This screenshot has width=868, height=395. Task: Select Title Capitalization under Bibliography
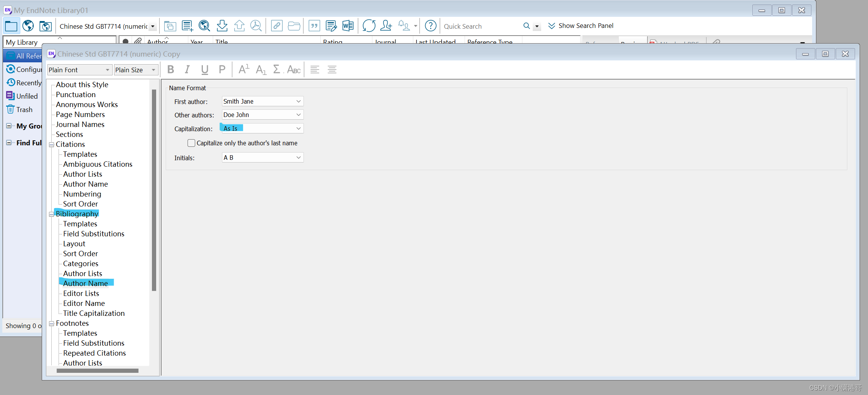point(94,313)
